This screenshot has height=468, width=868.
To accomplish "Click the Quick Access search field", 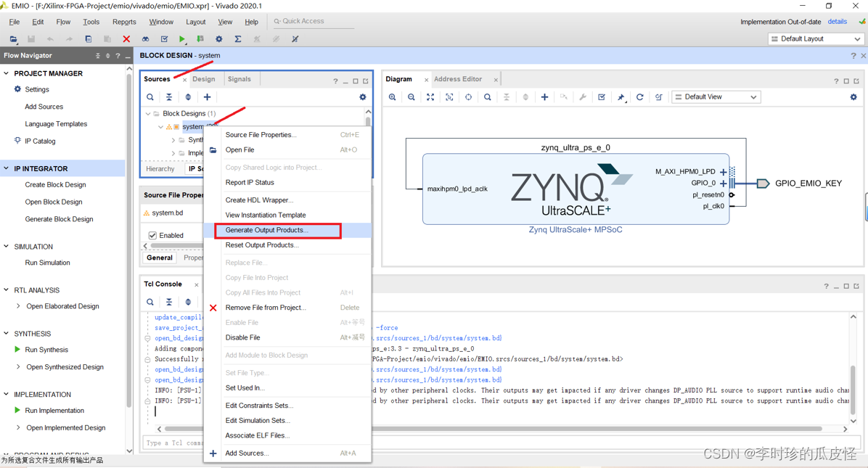I will tap(313, 21).
